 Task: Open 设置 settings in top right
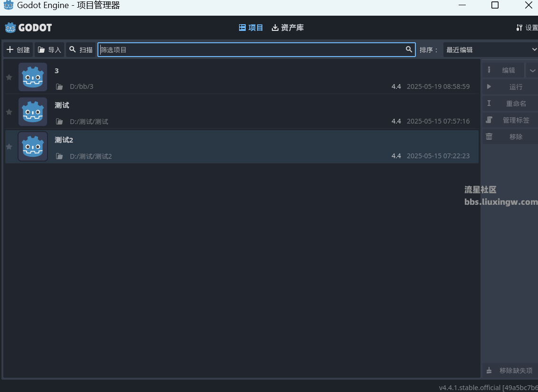[527, 28]
